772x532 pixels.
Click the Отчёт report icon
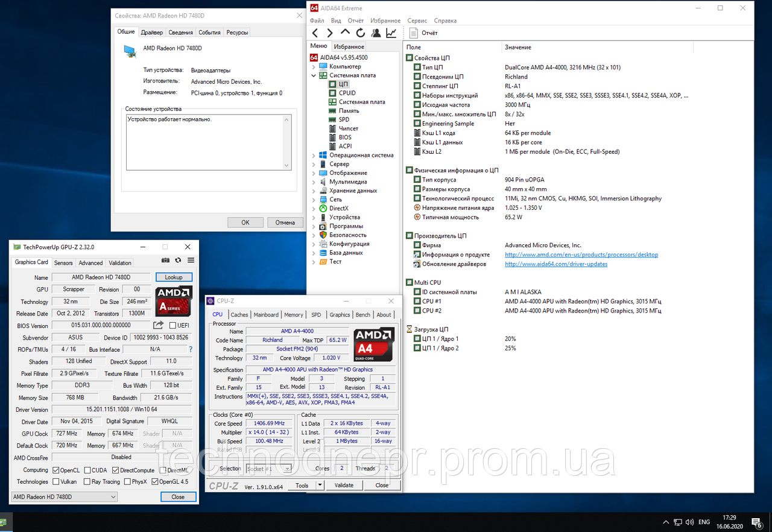pyautogui.click(x=413, y=33)
